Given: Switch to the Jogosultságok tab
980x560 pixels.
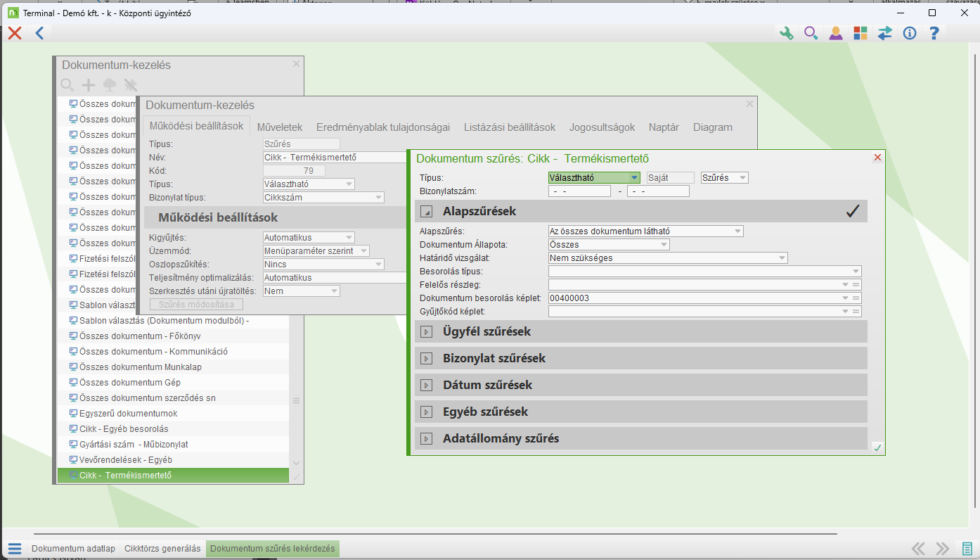Looking at the screenshot, I should tap(602, 127).
